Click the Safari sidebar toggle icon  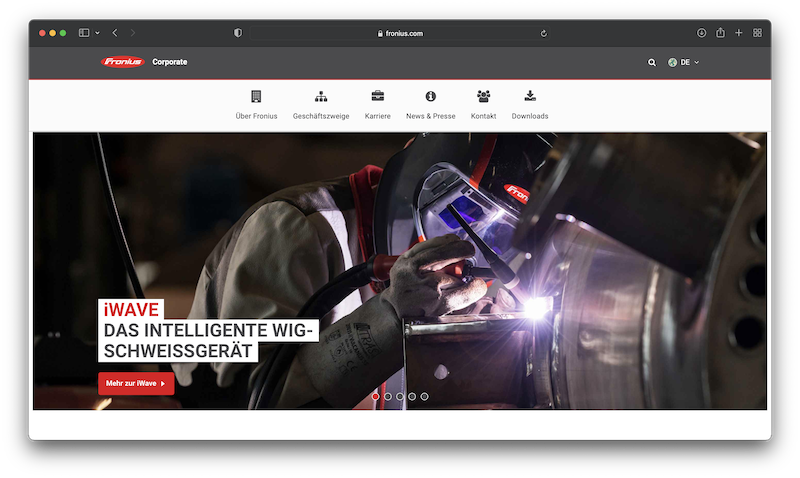click(x=84, y=33)
